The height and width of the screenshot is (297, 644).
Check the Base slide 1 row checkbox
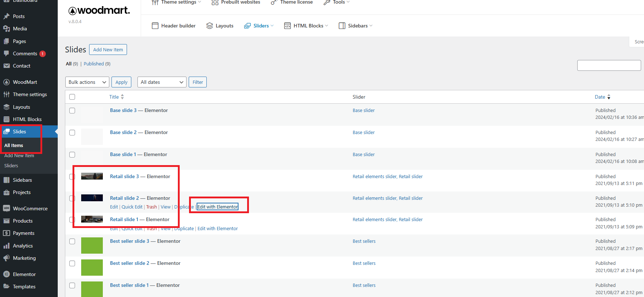tap(72, 155)
